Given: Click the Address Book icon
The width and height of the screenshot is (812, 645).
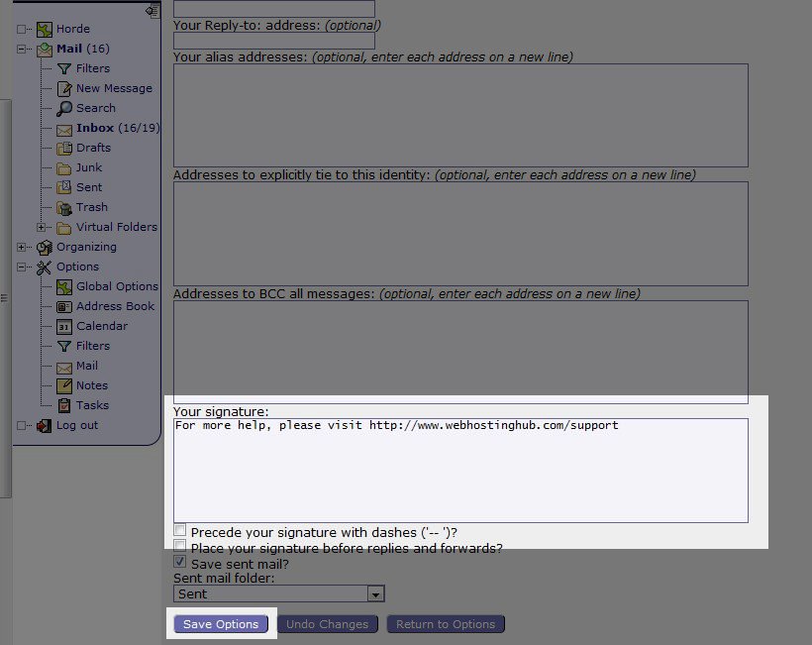Looking at the screenshot, I should coord(64,306).
